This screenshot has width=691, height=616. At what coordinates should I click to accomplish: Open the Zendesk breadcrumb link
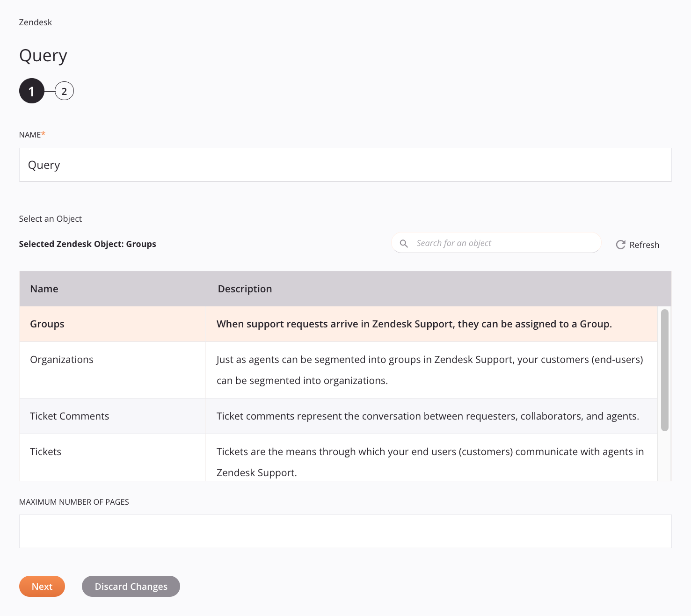(35, 22)
